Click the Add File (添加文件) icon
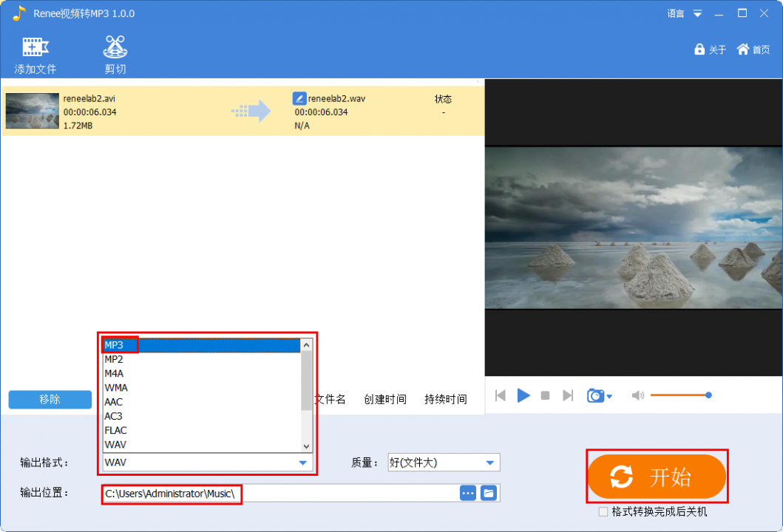Image resolution: width=783 pixels, height=532 pixels. 35,55
